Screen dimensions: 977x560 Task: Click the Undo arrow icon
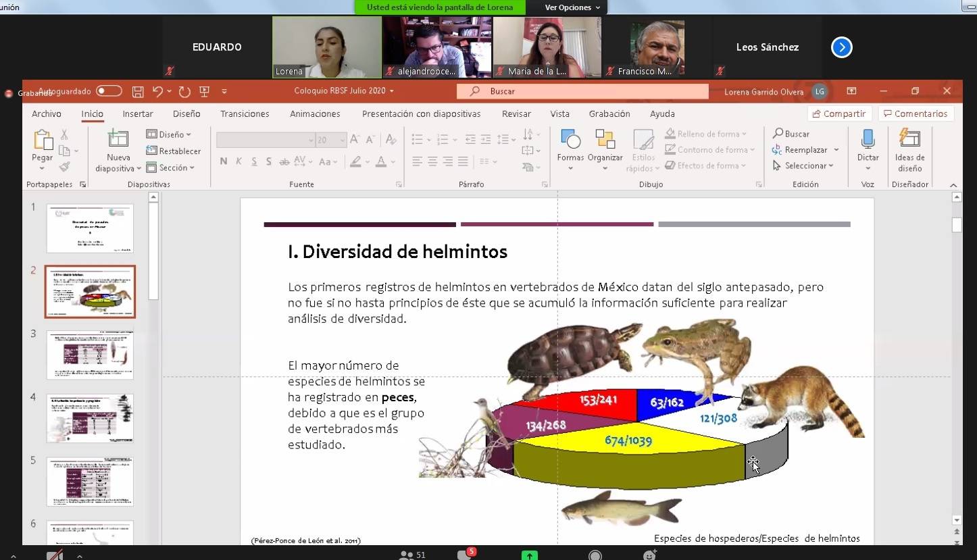point(157,91)
